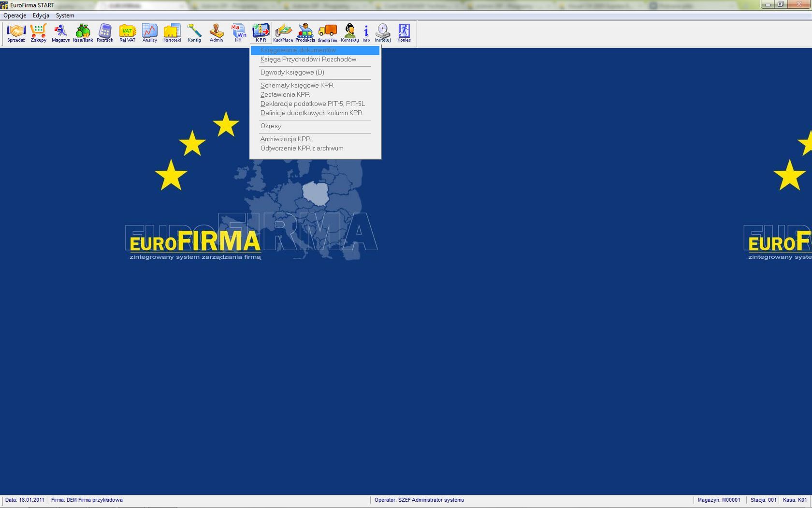Open the Produkcja production icon

tap(305, 33)
